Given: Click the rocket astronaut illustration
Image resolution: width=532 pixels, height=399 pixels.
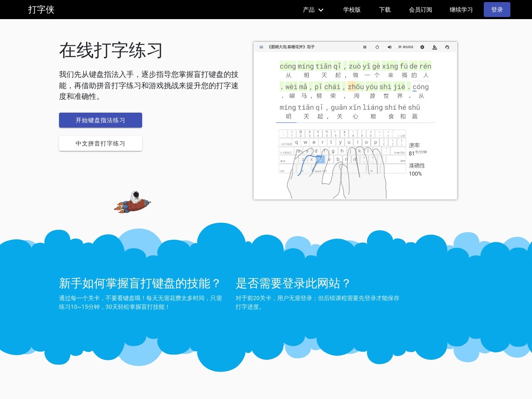Looking at the screenshot, I should (133, 202).
